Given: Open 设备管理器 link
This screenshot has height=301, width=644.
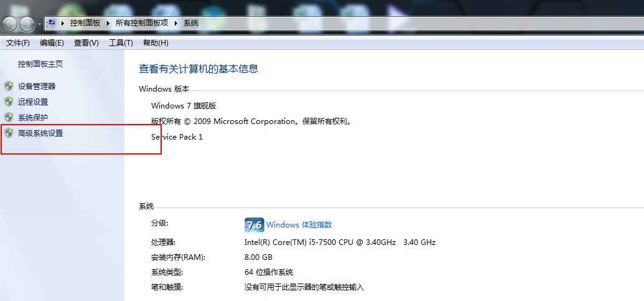Looking at the screenshot, I should (x=37, y=87).
